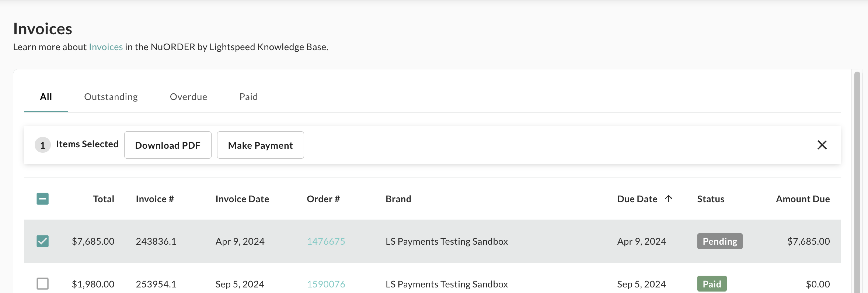Uncheck invoice 243836.1 row checkbox
The image size is (868, 293).
click(43, 241)
